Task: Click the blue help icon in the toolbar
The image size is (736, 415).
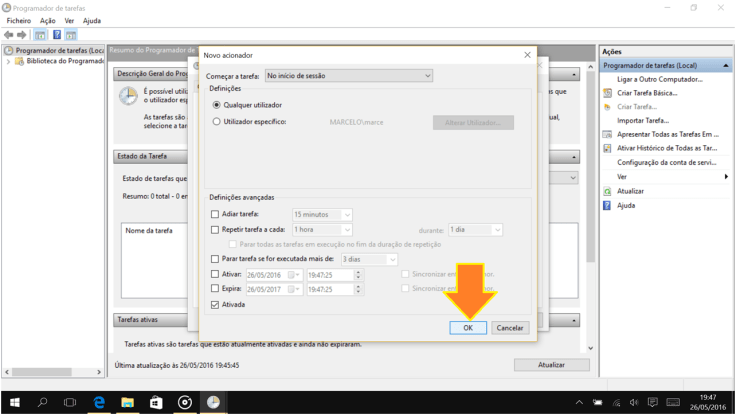Action: click(x=57, y=34)
